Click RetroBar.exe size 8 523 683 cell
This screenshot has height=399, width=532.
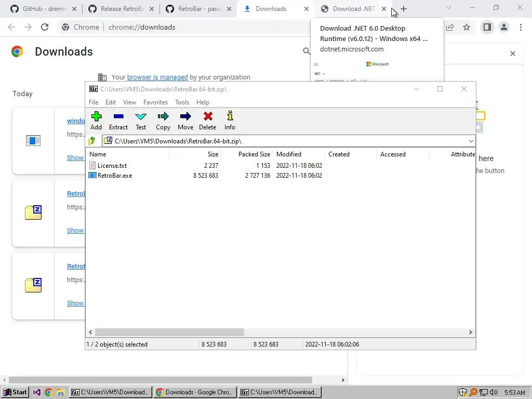coord(206,176)
